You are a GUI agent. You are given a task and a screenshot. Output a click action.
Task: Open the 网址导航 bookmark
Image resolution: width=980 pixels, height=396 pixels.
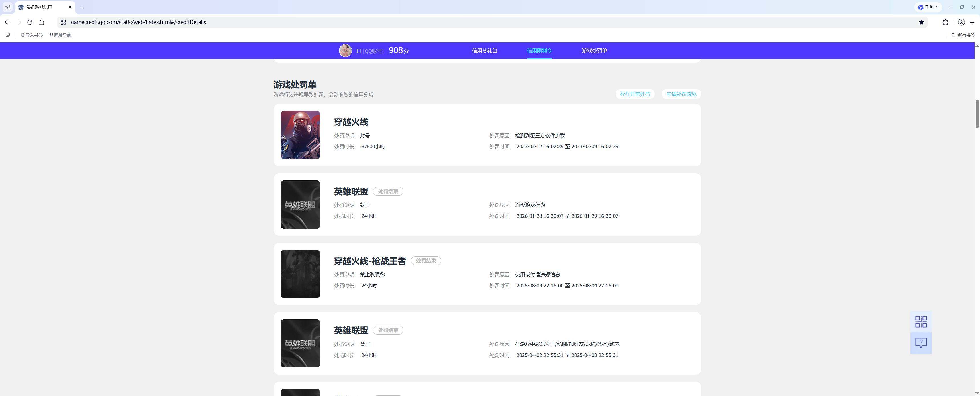(x=60, y=35)
